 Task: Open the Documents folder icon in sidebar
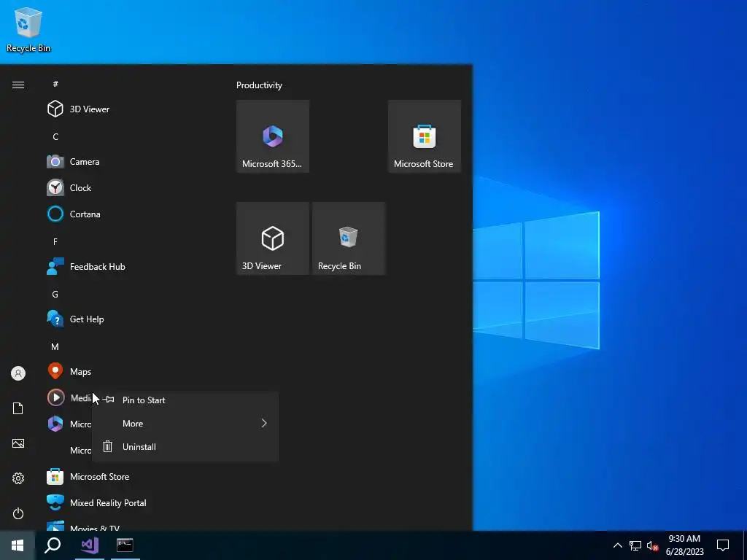[18, 408]
